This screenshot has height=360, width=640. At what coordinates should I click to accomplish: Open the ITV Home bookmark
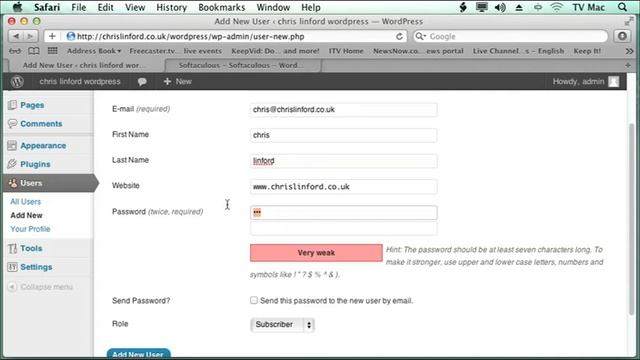pos(346,51)
